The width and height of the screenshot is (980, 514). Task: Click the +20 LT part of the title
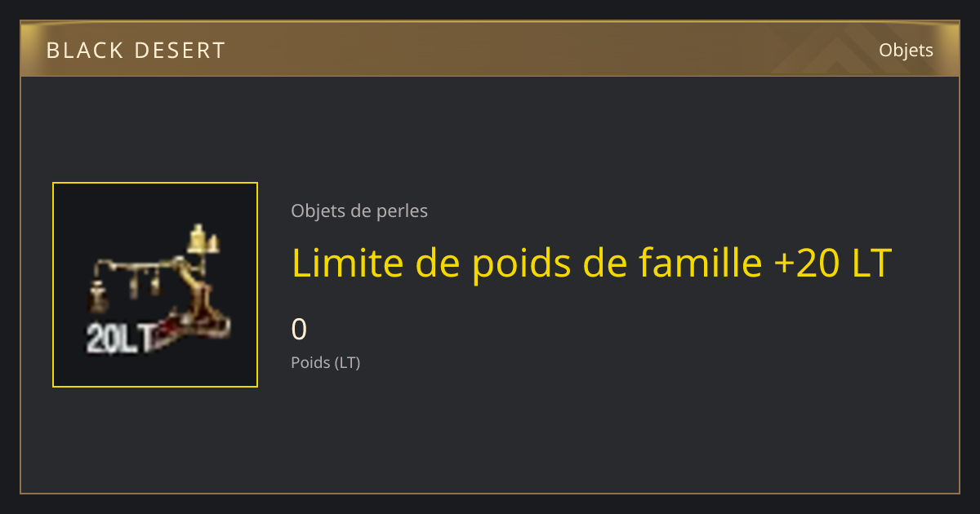[831, 264]
